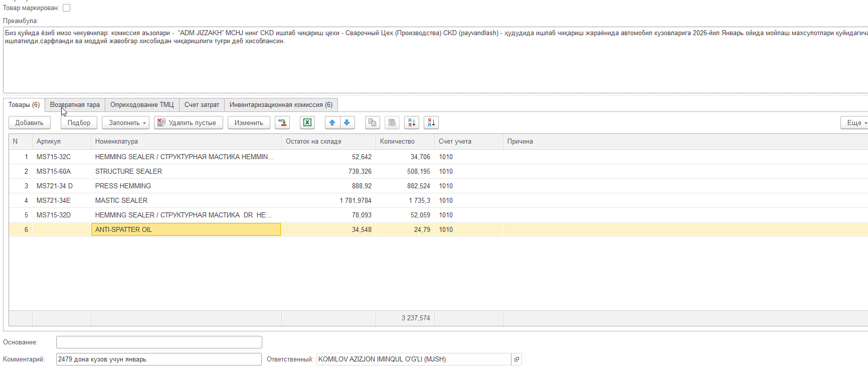Open the 'Возвратная тара' tab
Image resolution: width=868 pixels, height=367 pixels.
[75, 105]
